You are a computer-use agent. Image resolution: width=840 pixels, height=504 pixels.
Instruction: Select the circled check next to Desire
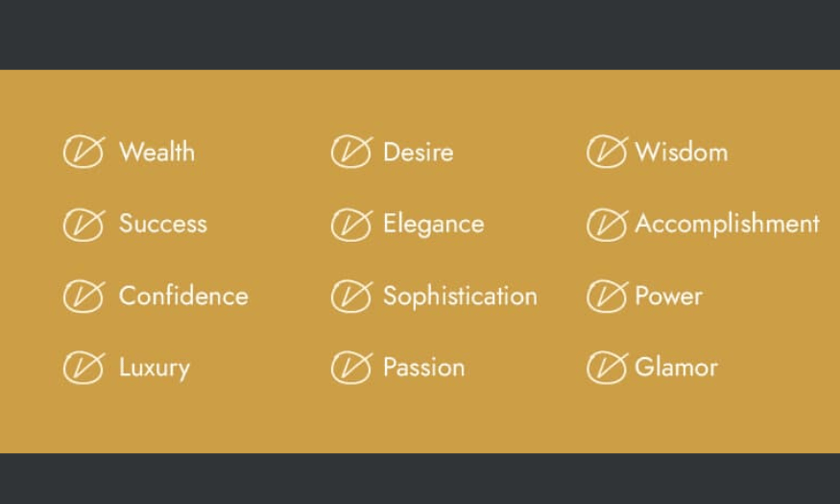tap(352, 152)
